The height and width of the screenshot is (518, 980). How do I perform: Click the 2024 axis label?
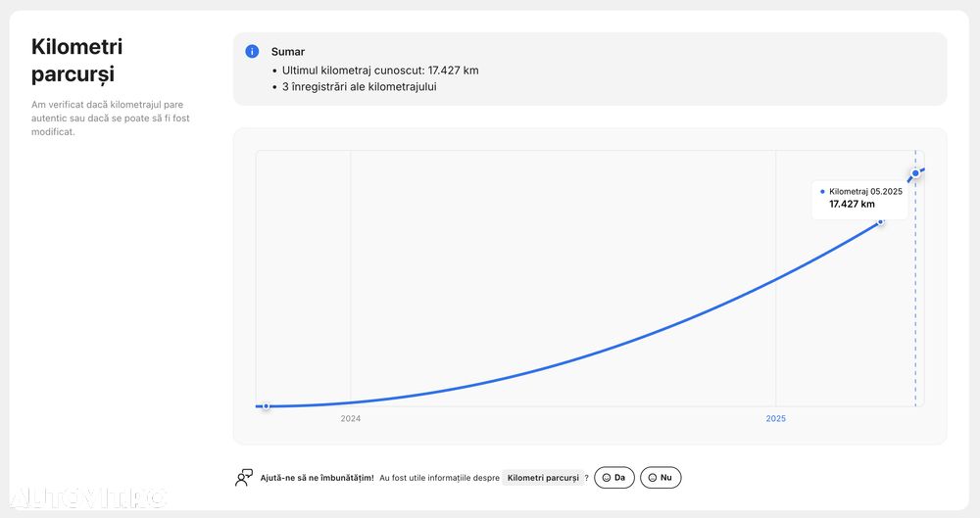(351, 419)
